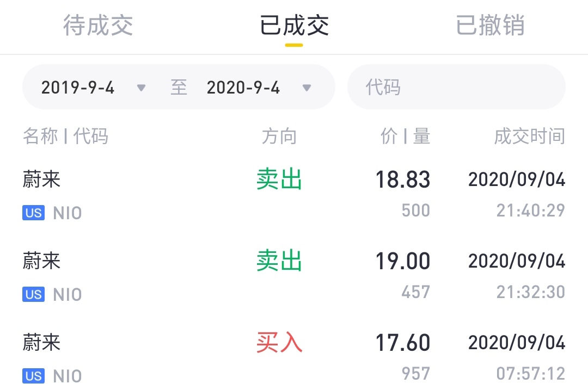This screenshot has height=384, width=588.
Task: Click the US badge of the 19.00 trade
Action: [x=33, y=294]
